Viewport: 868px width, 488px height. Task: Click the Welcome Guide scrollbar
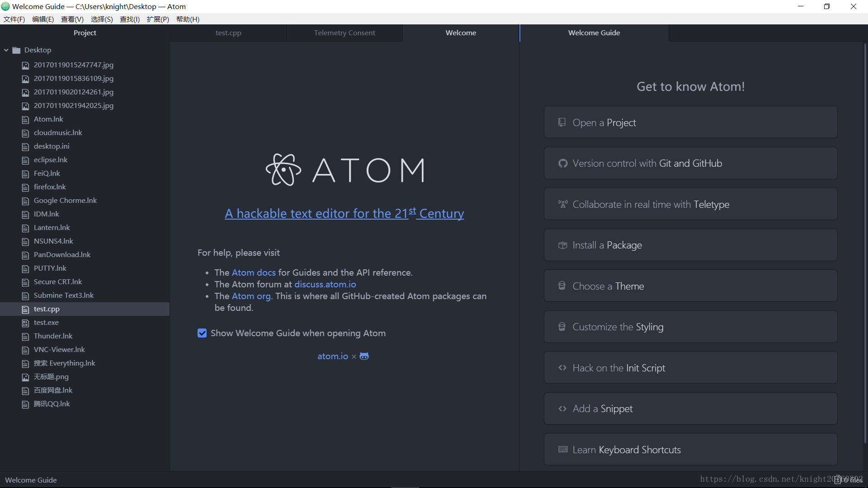pos(865,244)
